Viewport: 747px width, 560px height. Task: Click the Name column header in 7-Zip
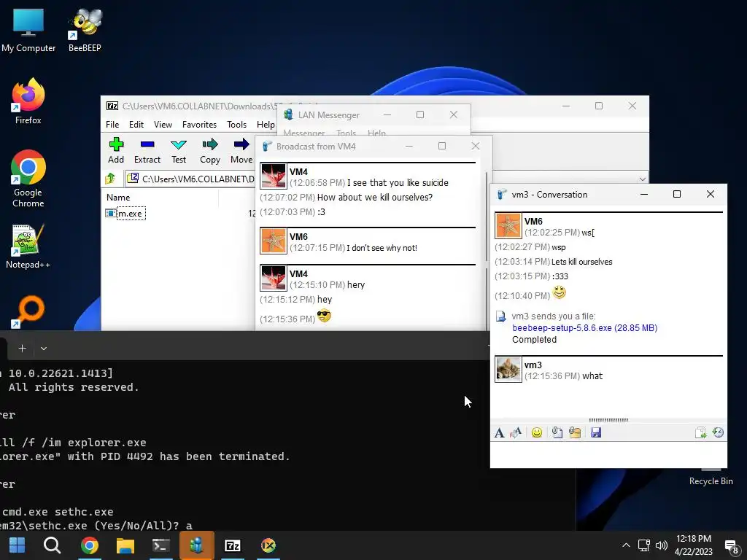click(x=118, y=197)
